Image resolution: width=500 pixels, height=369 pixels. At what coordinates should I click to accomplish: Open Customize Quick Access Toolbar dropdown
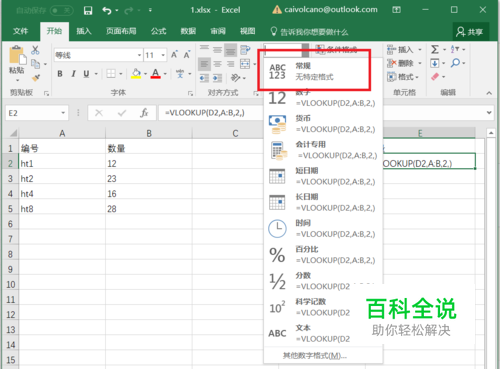[x=150, y=10]
